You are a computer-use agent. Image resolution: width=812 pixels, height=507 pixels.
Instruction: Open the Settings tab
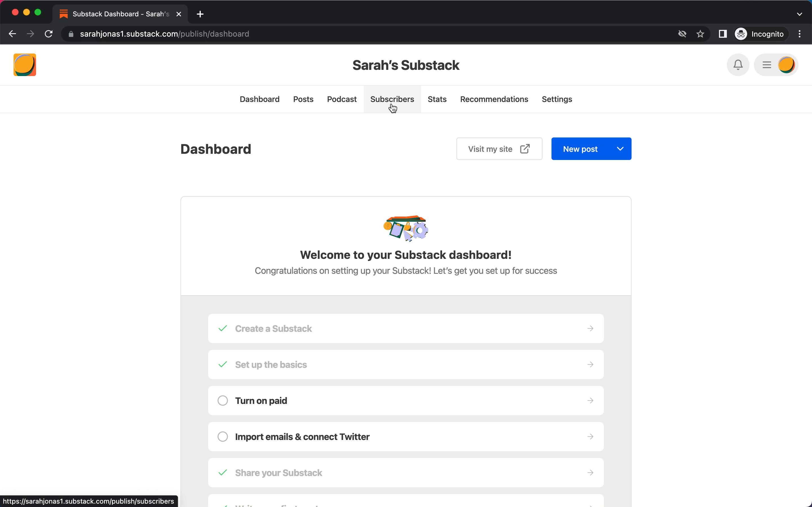(557, 99)
